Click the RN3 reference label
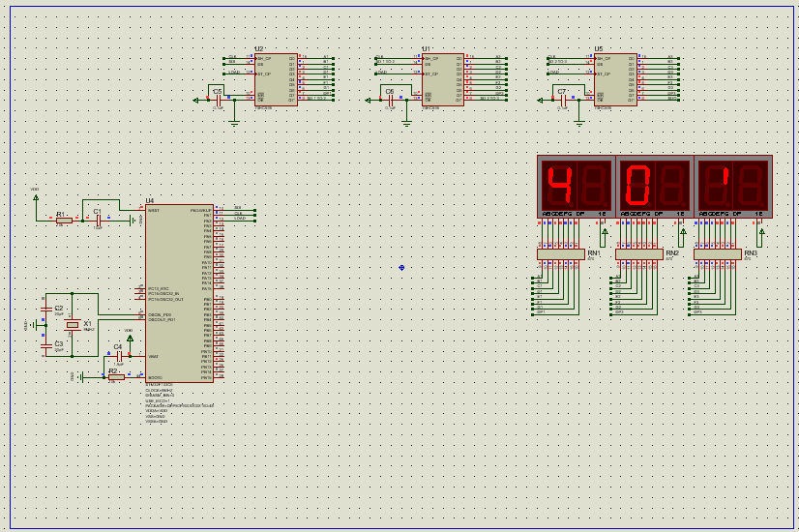Screen dimensions: 799x532 pos(751,252)
